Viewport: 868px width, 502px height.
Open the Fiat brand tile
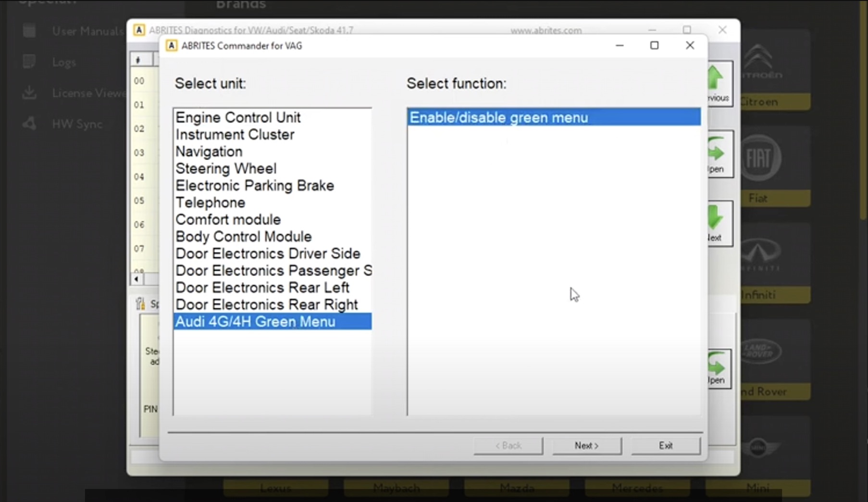pos(775,166)
